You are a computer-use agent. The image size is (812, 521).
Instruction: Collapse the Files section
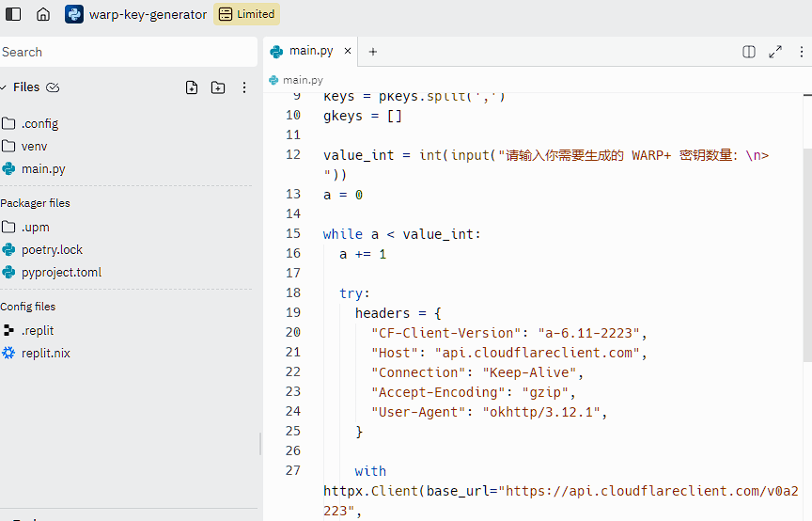(25, 87)
